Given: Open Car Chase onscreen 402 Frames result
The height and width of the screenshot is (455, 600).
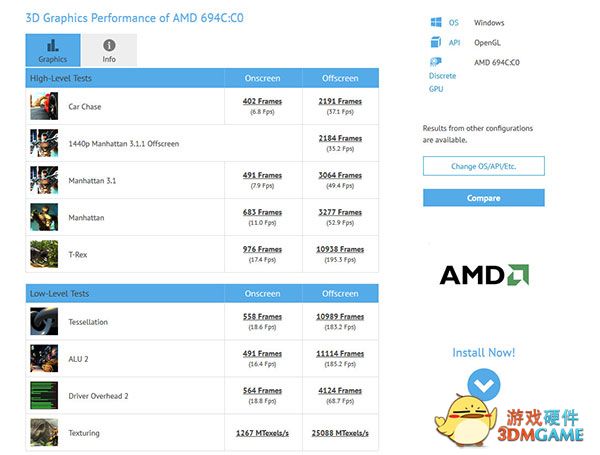Looking at the screenshot, I should (262, 101).
